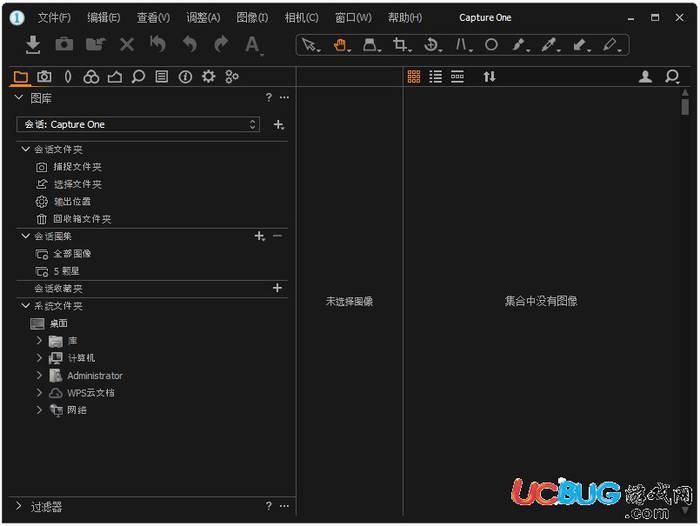The height and width of the screenshot is (526, 700).
Task: Select the Crop tool
Action: pyautogui.click(x=401, y=45)
